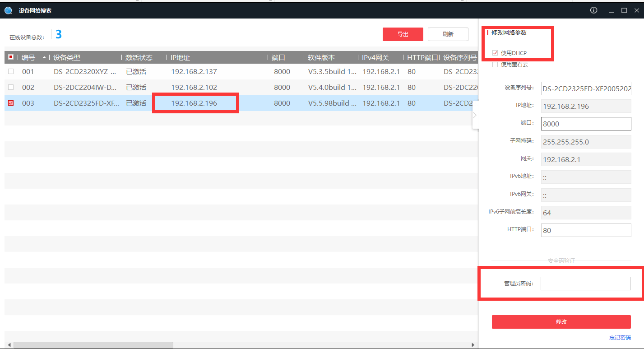Click the horizontal scrollbar thumb under table
Screen dimensions: 644x349
93,345
